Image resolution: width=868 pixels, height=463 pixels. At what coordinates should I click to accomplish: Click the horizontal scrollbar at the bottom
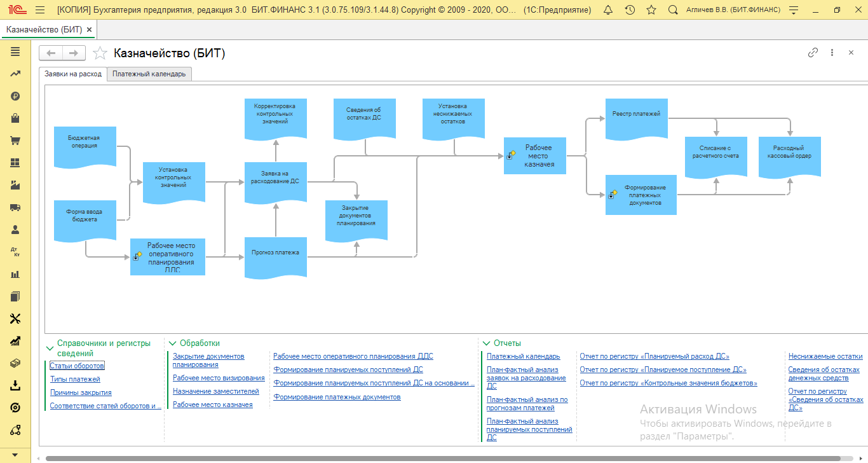pos(445,458)
